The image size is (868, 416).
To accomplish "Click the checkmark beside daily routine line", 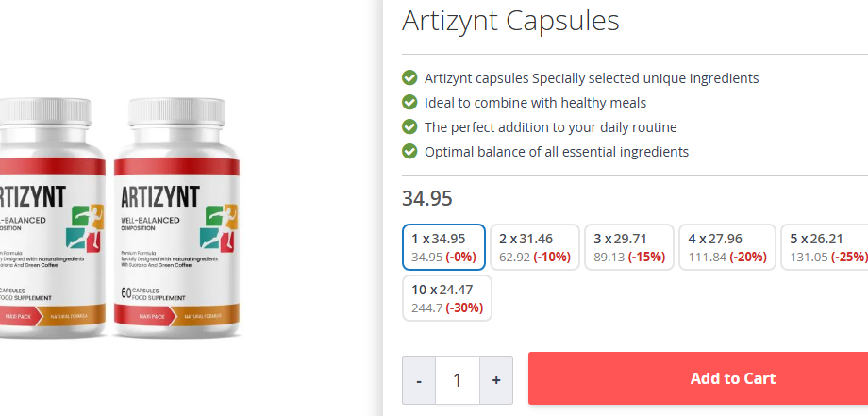I will [x=409, y=126].
